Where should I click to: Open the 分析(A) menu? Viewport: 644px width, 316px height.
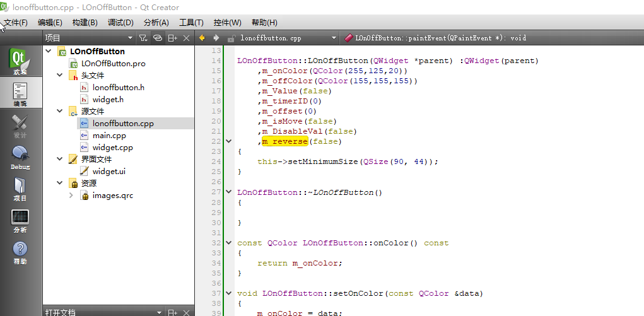156,23
